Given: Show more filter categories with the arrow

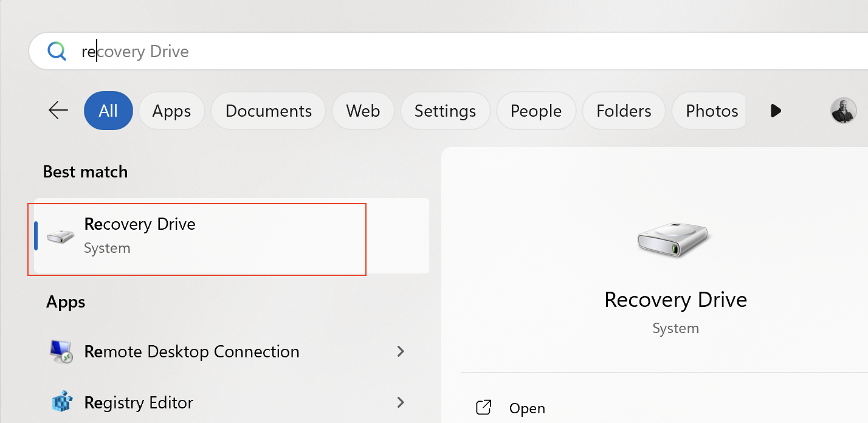Looking at the screenshot, I should 775,111.
